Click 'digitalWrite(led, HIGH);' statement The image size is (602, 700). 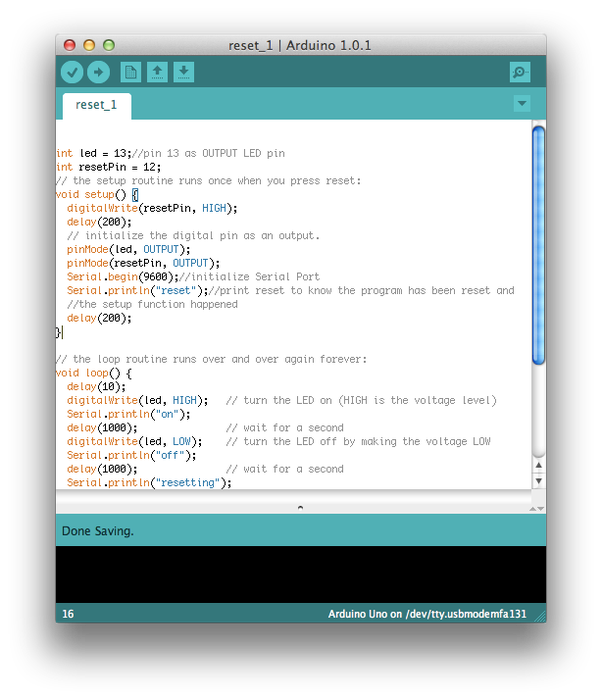tap(138, 400)
